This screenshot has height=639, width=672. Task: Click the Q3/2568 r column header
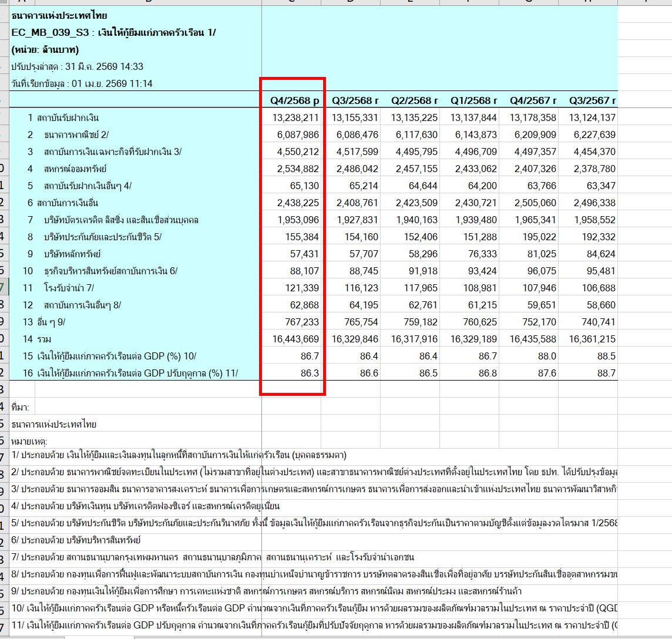tap(354, 100)
